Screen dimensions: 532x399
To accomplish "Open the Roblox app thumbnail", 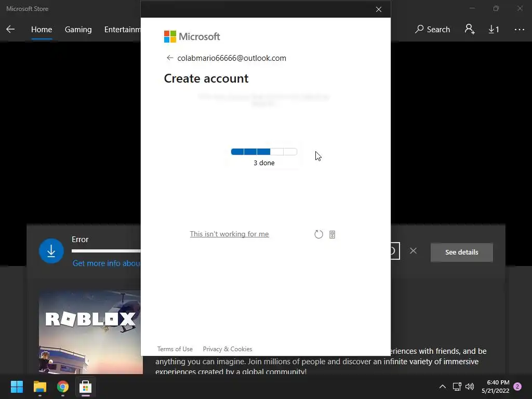I will pos(91,332).
